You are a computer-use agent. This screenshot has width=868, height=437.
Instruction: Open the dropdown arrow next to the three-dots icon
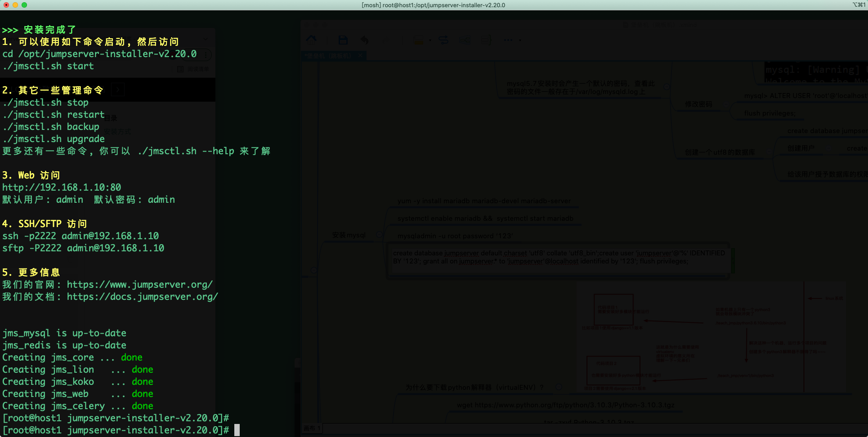click(520, 40)
